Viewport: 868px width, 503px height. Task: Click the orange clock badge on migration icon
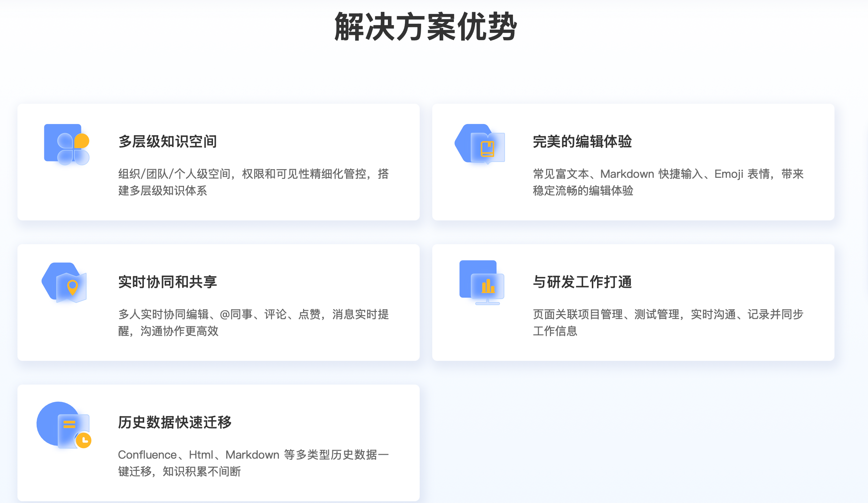(84, 440)
